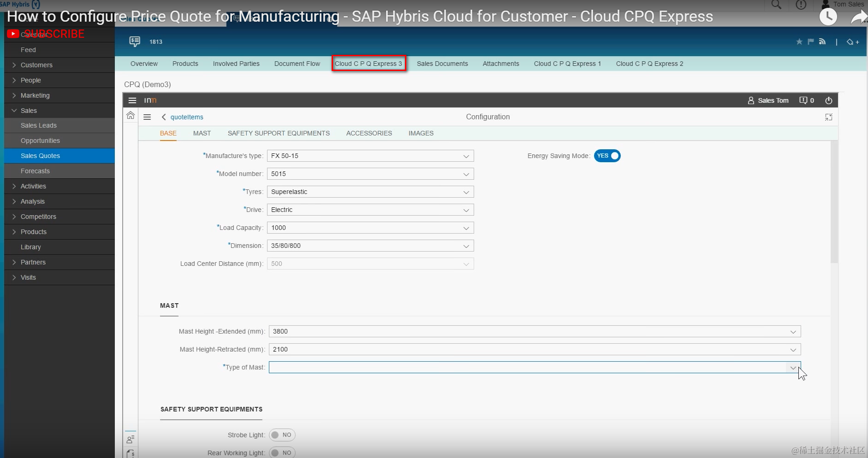Open the CPQ hamburger menu in dark bar
Image resolution: width=868 pixels, height=458 pixels.
click(132, 100)
